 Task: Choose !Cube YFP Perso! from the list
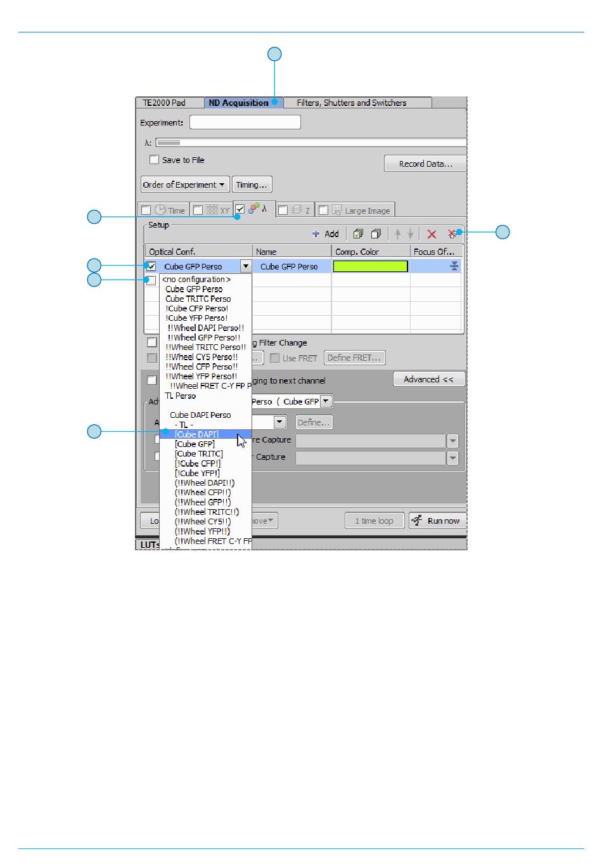click(x=196, y=318)
